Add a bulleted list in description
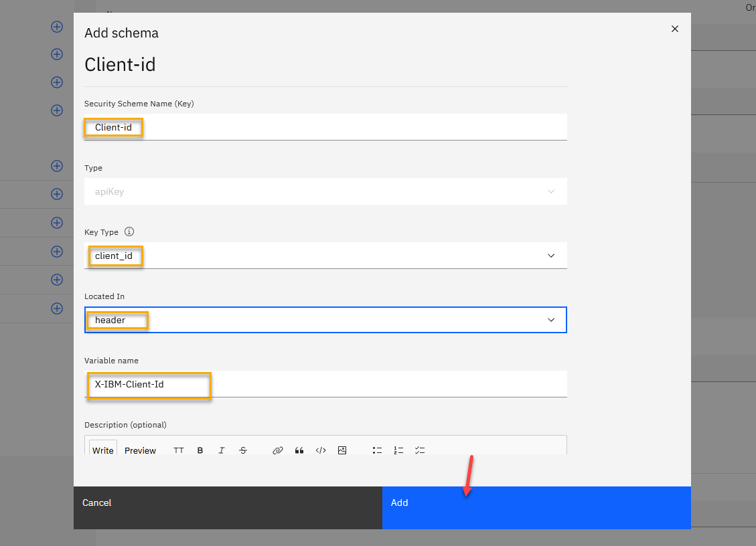The height and width of the screenshot is (546, 756). (x=377, y=450)
